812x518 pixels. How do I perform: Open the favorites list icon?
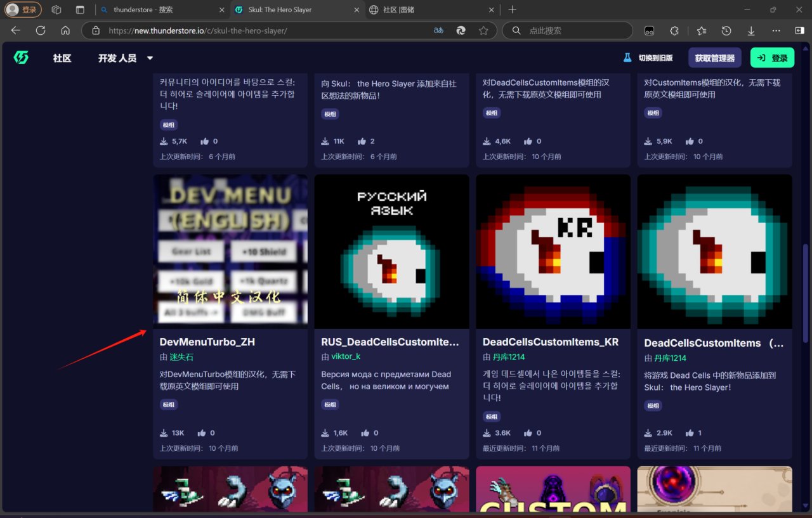pos(701,30)
